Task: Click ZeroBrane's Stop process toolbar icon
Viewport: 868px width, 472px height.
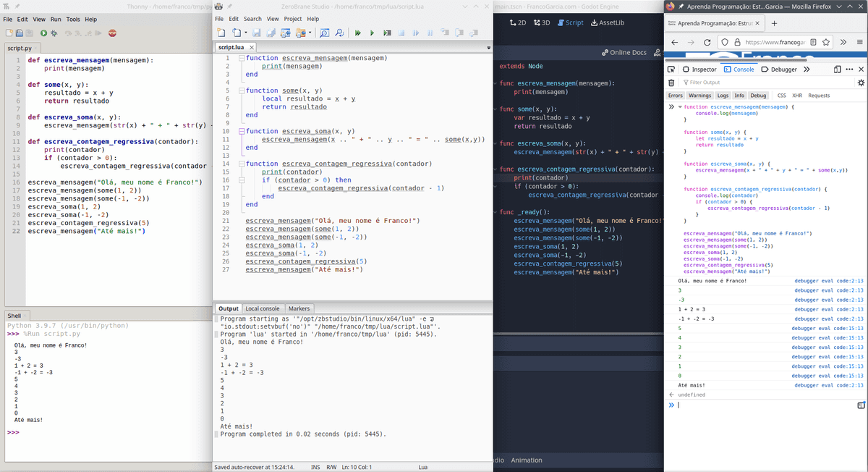Action: point(401,33)
